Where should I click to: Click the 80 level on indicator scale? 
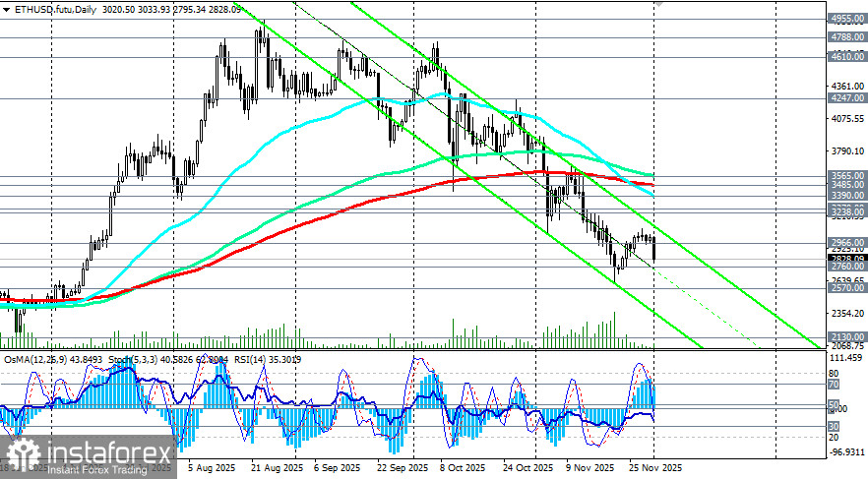point(834,374)
